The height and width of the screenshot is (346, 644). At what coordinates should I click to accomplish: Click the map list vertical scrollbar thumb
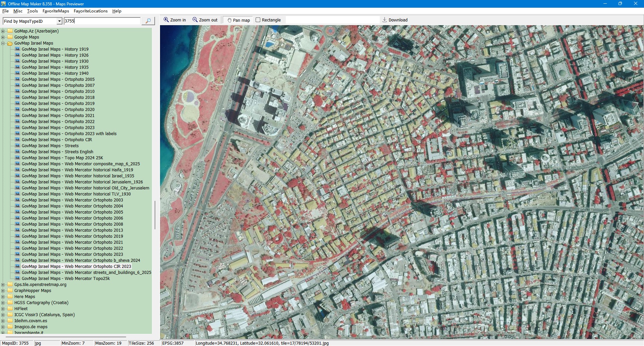click(155, 215)
